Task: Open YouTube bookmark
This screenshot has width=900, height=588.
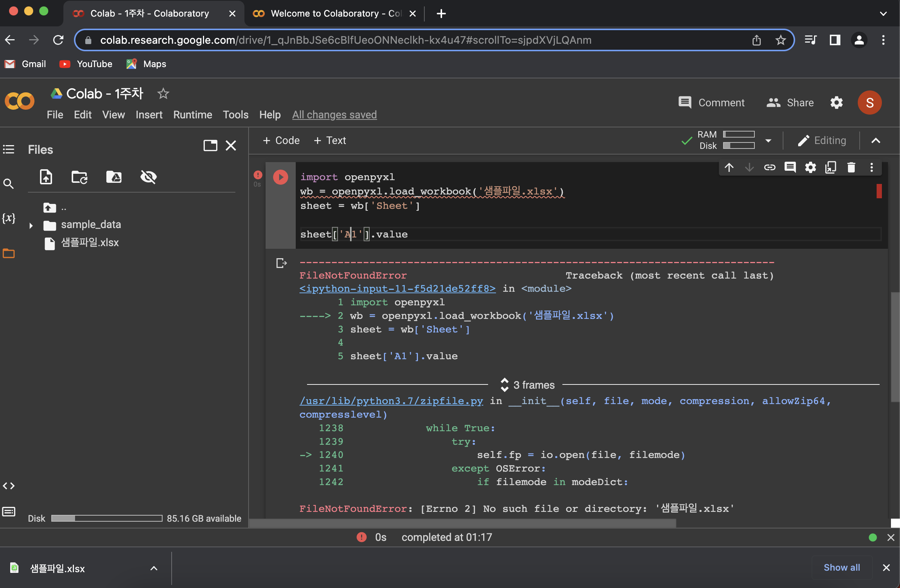Action: click(x=86, y=64)
